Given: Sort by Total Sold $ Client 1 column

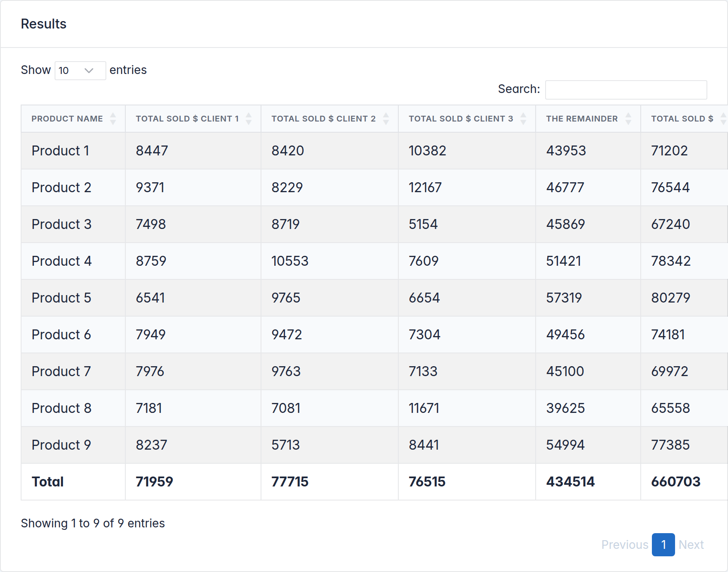Looking at the screenshot, I should coord(193,119).
